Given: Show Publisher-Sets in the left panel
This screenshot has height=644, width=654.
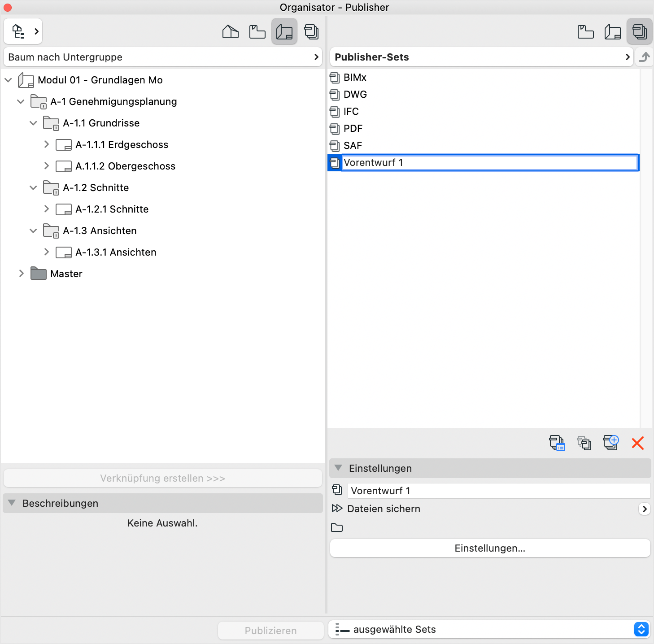Looking at the screenshot, I should [312, 31].
